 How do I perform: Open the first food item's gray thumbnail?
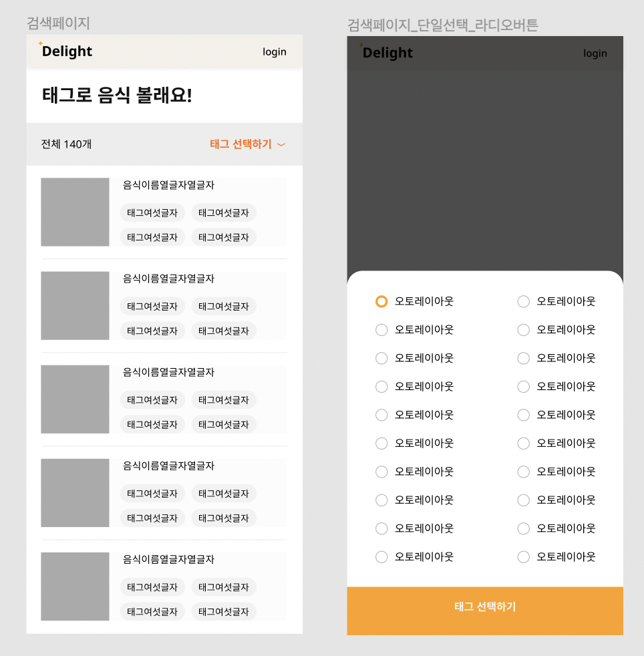point(75,212)
